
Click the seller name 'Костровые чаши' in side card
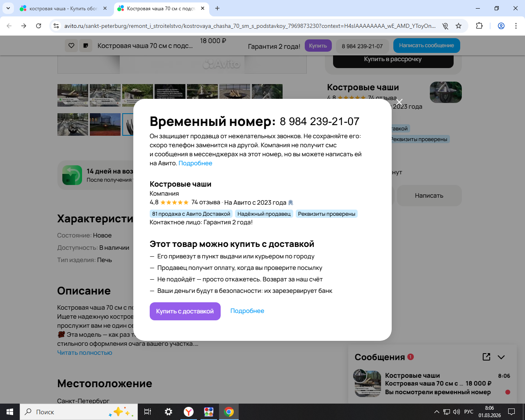click(x=363, y=87)
